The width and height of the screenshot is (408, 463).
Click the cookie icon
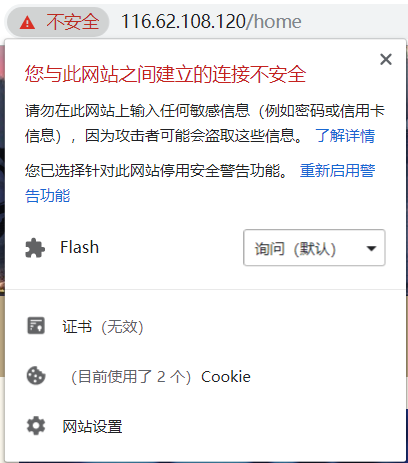[36, 376]
